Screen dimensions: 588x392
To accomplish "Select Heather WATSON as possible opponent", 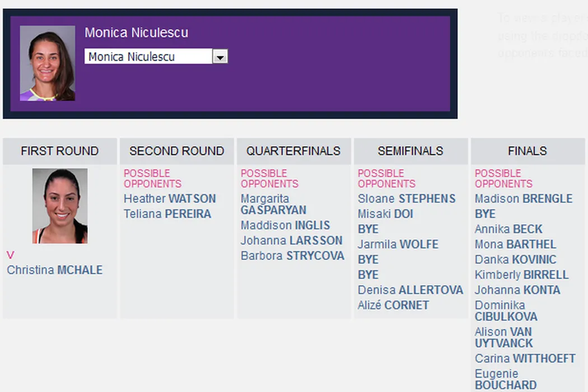I will [170, 199].
